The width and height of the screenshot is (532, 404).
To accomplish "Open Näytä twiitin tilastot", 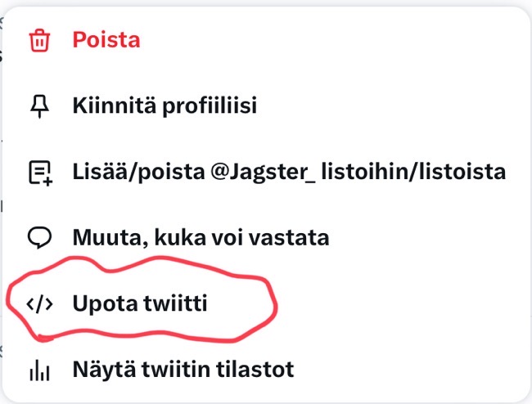I will 183,370.
